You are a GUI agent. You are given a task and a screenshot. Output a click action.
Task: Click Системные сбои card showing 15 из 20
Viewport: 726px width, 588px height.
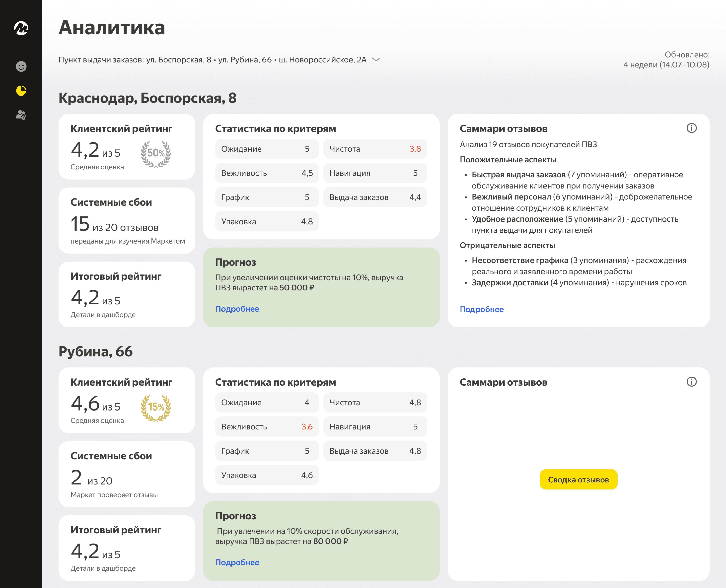[x=127, y=220]
